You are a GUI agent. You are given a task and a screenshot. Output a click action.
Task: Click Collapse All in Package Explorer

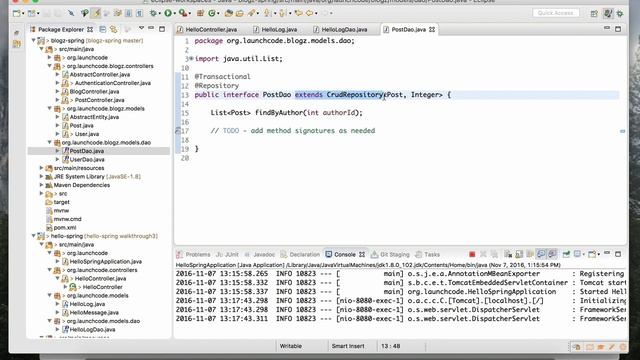click(103, 29)
